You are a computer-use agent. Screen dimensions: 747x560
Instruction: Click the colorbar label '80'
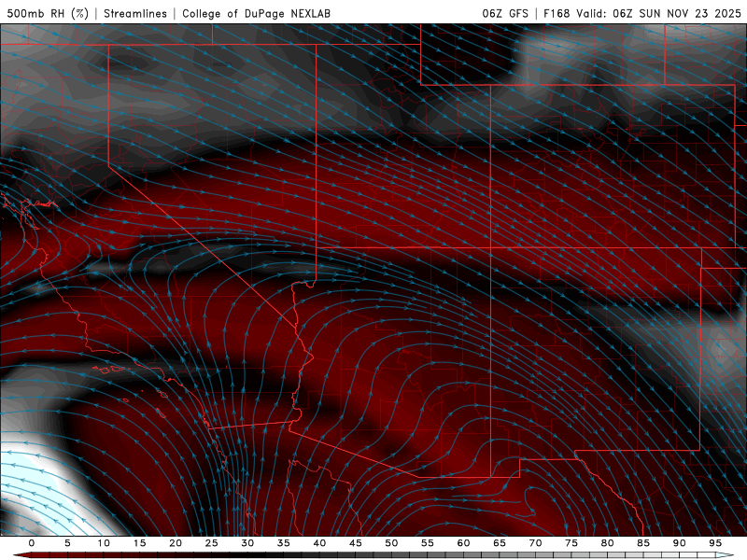(607, 543)
